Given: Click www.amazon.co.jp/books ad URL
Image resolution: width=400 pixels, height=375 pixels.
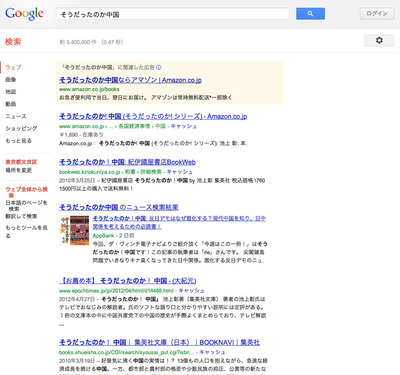Looking at the screenshot, I should (89, 89).
